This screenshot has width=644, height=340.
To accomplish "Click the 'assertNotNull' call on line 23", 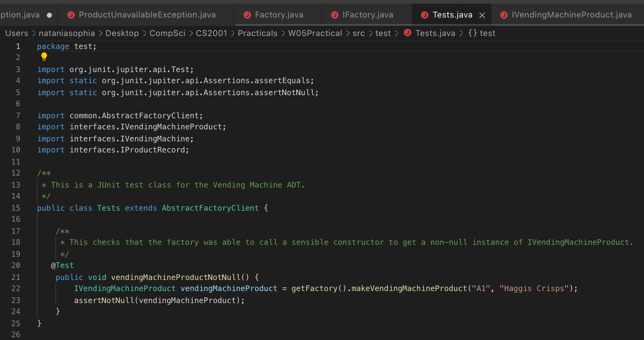I will (x=104, y=300).
